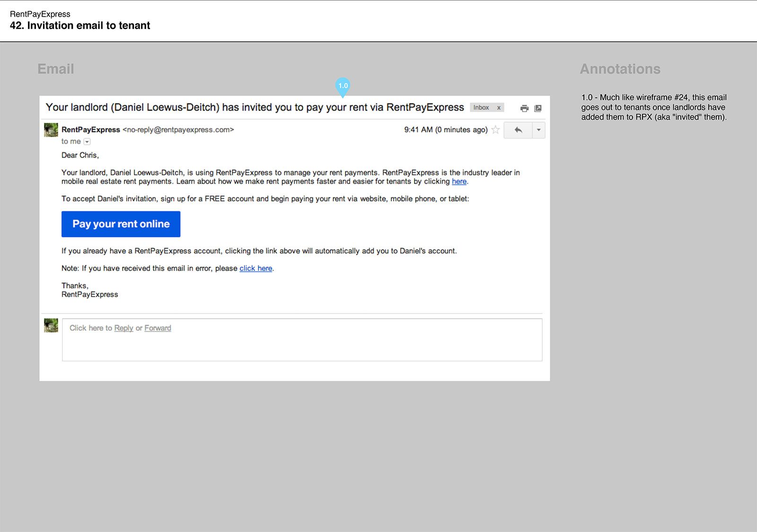Open the more options dropdown beside reply

538,130
